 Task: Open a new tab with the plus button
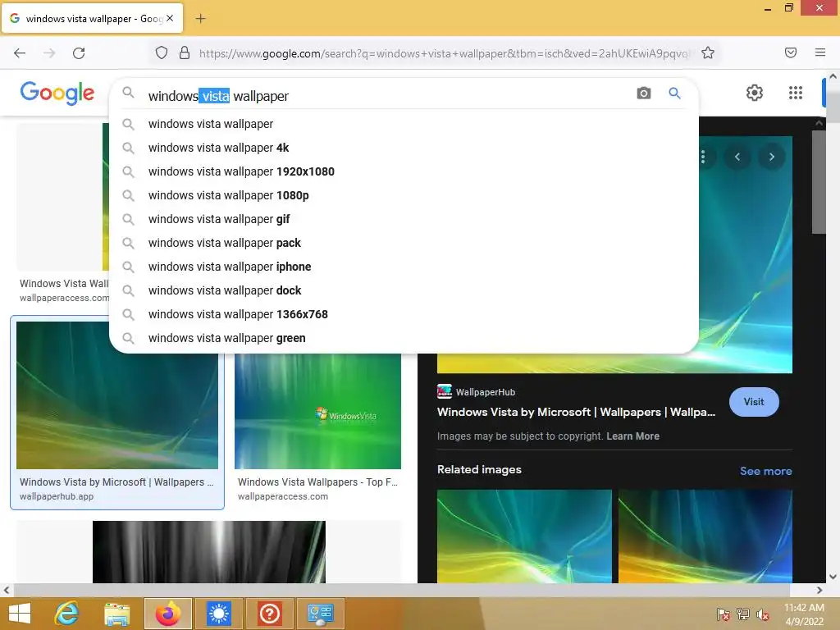(x=200, y=19)
